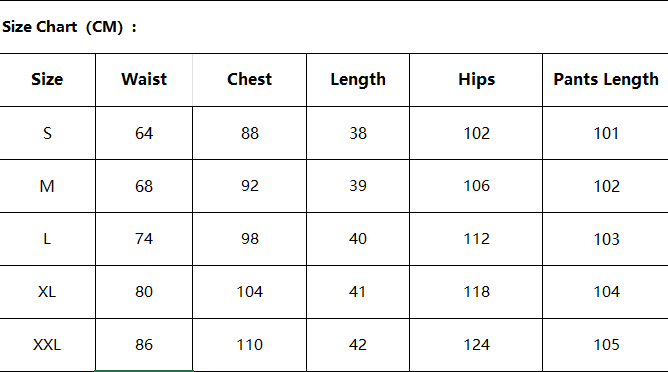Select the size M row label
This screenshot has height=372, width=668.
pos(47,186)
